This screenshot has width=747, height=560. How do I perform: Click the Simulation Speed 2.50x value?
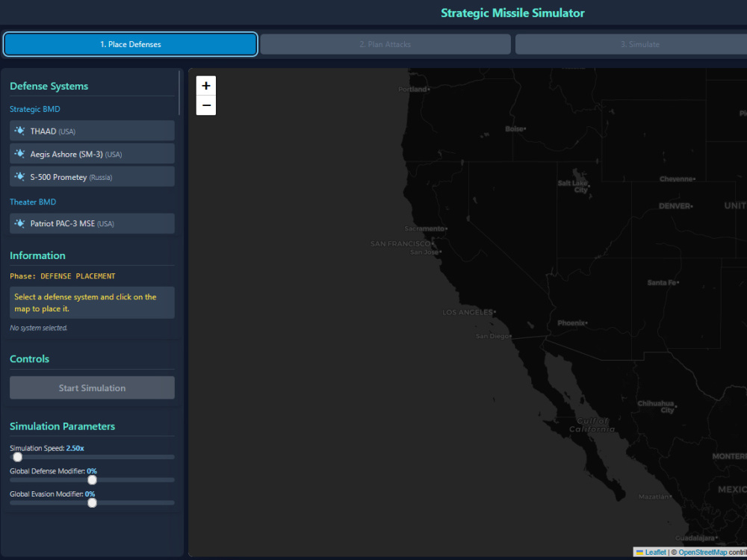click(x=75, y=448)
